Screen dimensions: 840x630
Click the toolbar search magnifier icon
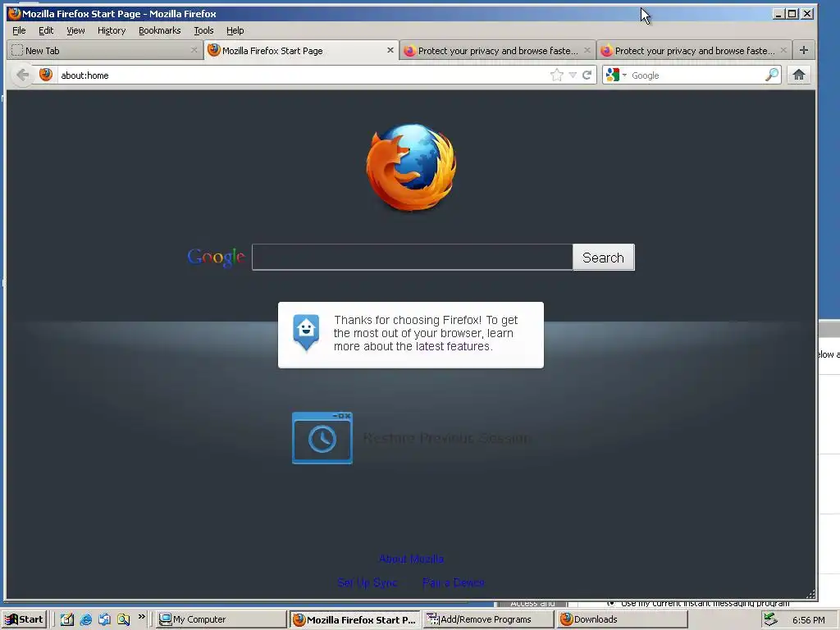click(772, 75)
